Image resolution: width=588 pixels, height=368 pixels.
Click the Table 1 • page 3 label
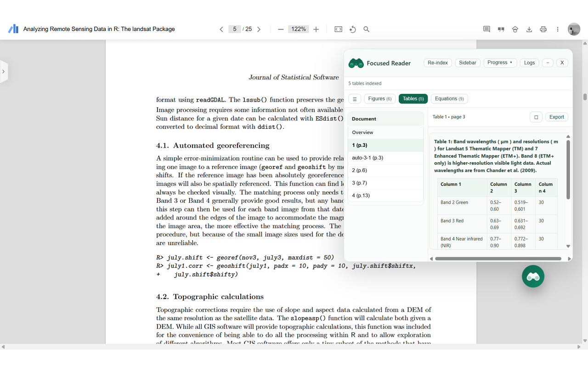tap(449, 117)
